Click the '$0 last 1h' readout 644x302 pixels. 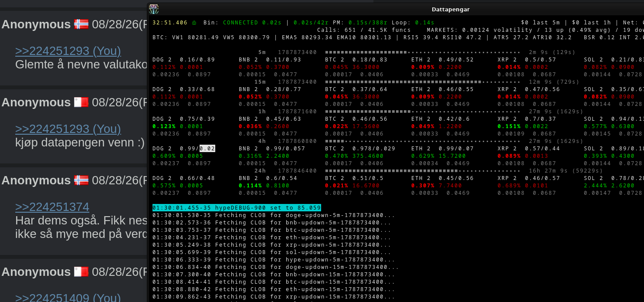pos(592,23)
